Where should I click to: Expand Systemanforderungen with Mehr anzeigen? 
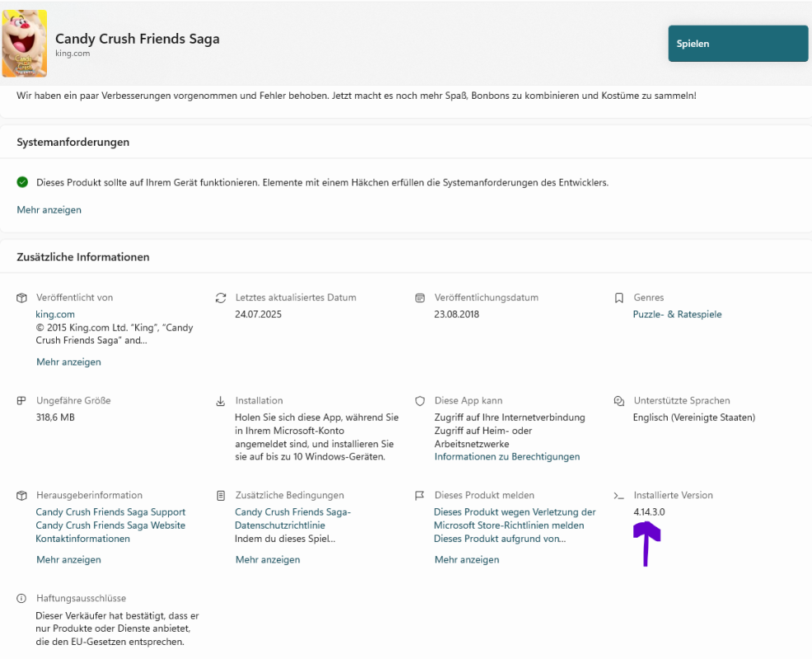[49, 210]
